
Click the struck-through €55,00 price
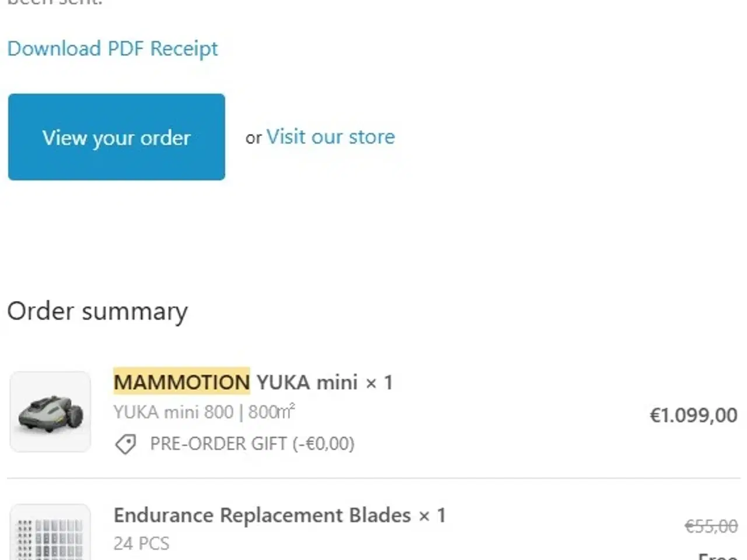tap(711, 527)
